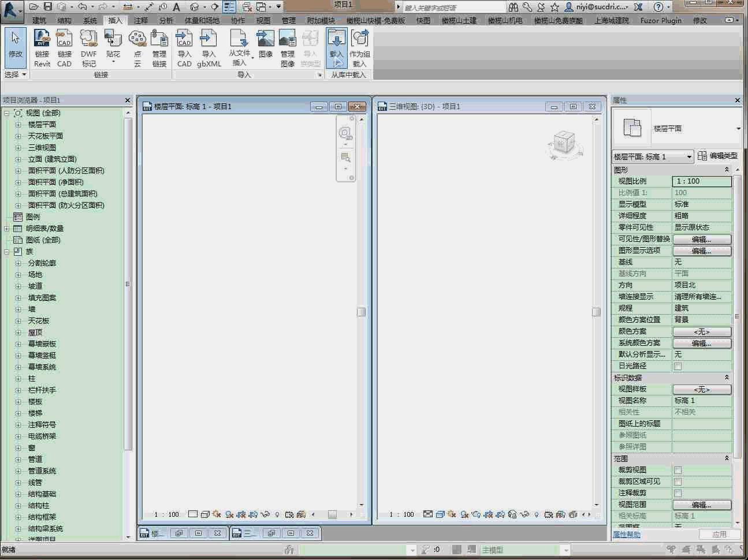748x560 pixels.
Task: Open the 视图 ribbon tab
Action: point(263,20)
